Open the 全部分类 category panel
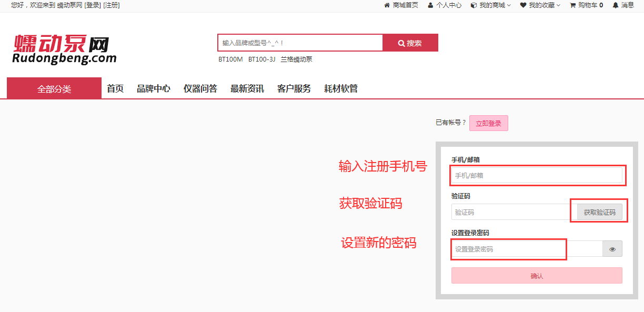 tap(53, 88)
